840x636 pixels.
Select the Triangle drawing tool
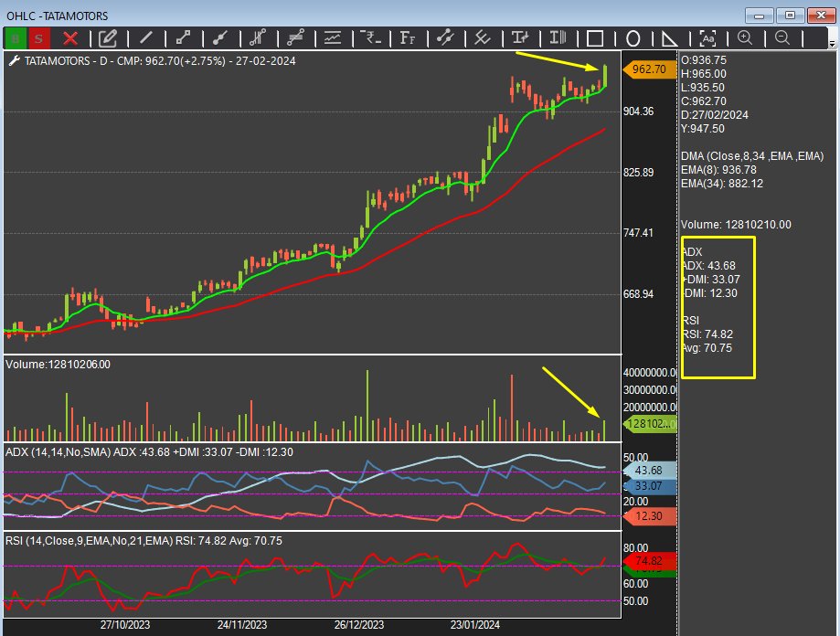pyautogui.click(x=667, y=38)
